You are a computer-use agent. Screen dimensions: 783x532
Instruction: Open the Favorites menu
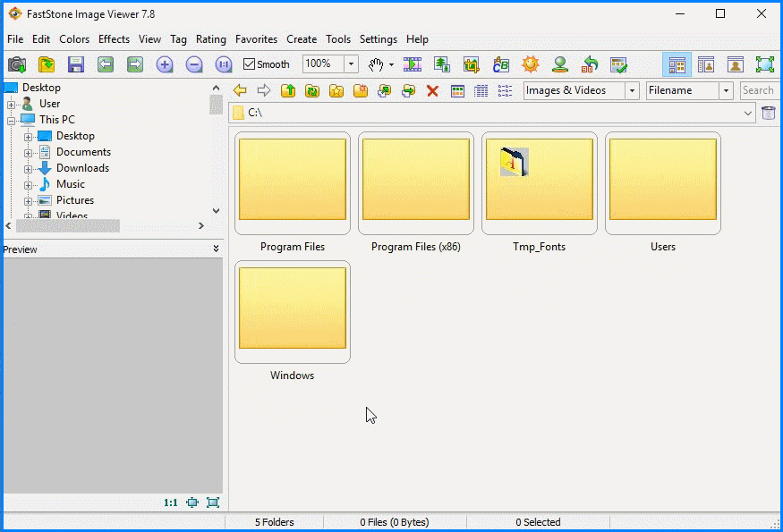click(256, 39)
